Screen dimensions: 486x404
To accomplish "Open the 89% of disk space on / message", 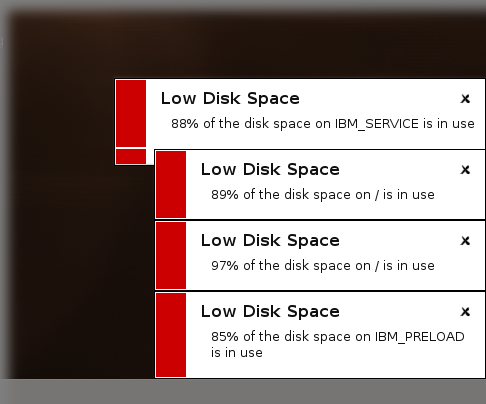I will tap(323, 195).
